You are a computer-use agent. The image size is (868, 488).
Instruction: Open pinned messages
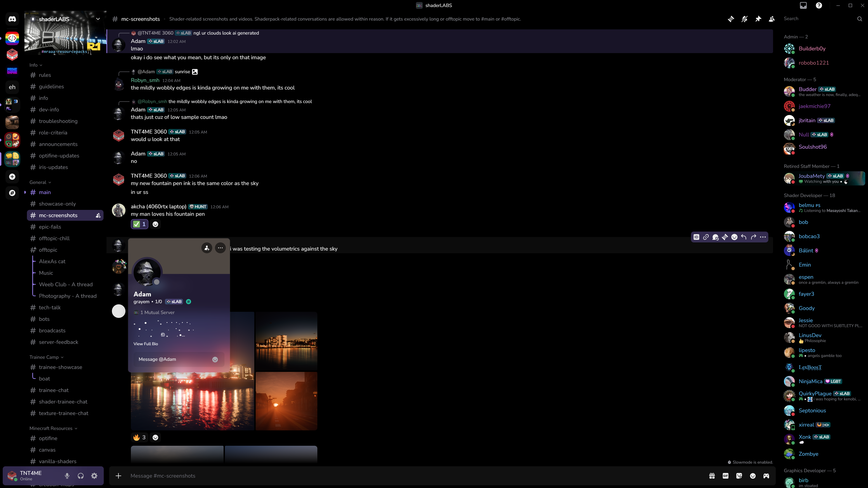(758, 19)
